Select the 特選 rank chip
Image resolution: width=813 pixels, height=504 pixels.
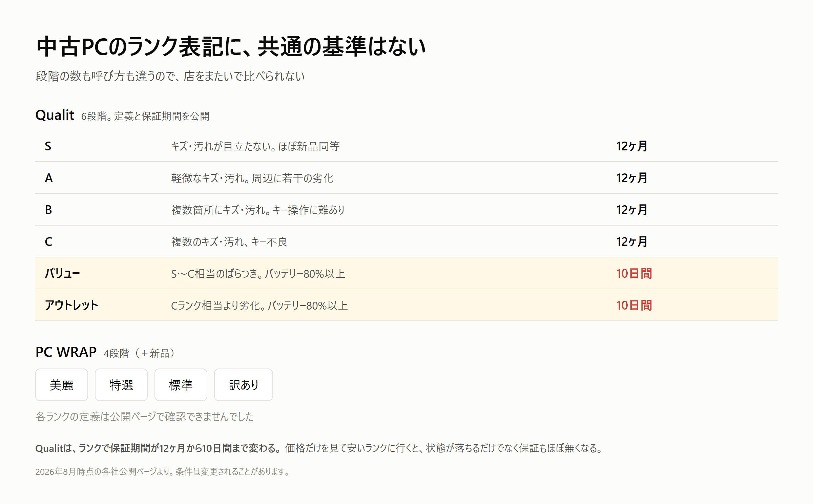point(121,385)
